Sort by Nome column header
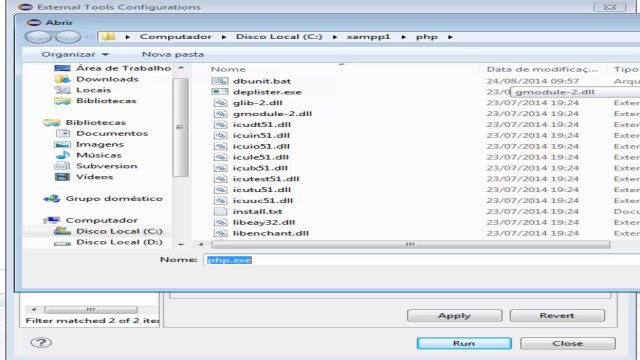The width and height of the screenshot is (640, 360). coord(228,69)
